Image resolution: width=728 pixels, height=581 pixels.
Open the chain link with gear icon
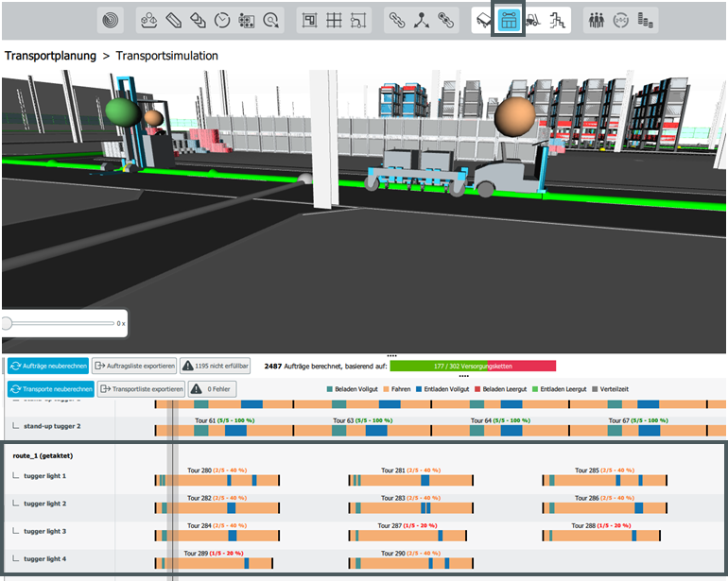[x=445, y=21]
